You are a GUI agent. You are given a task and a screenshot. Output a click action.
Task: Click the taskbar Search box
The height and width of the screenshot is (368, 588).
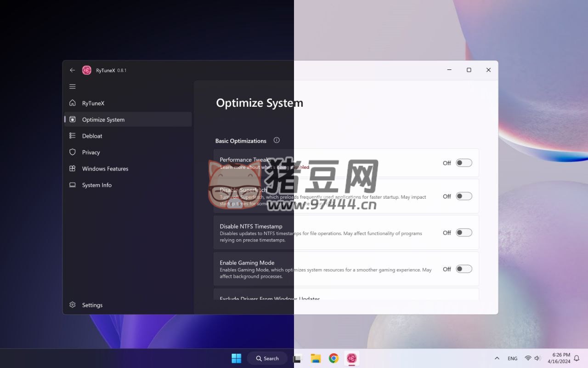point(267,358)
